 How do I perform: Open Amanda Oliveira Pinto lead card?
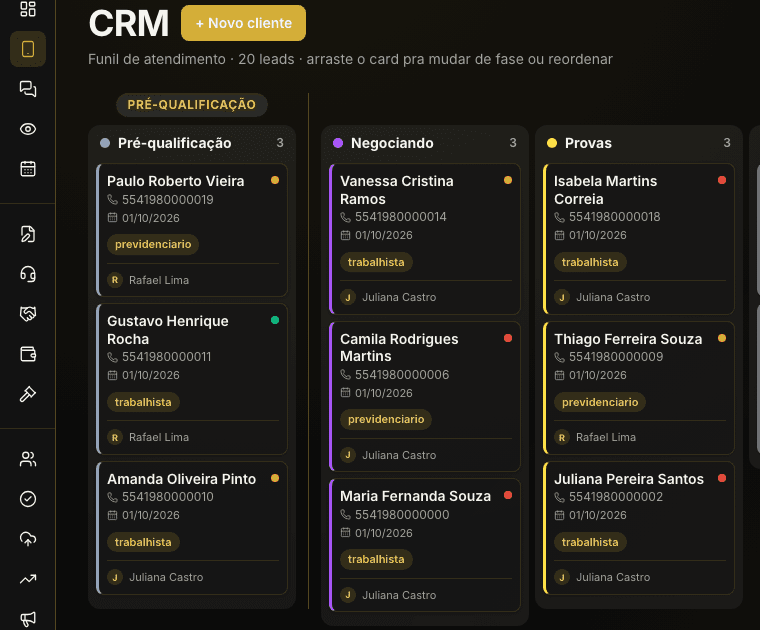coord(192,528)
